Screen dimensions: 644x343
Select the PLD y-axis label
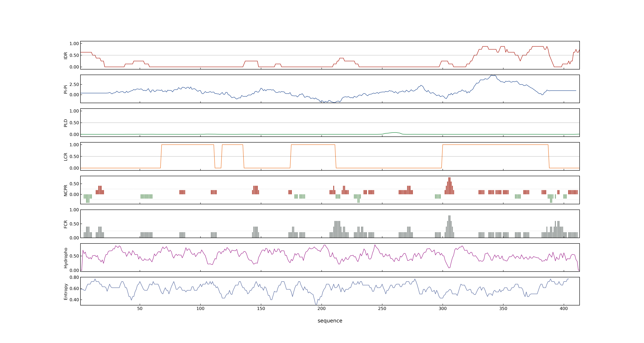point(66,123)
